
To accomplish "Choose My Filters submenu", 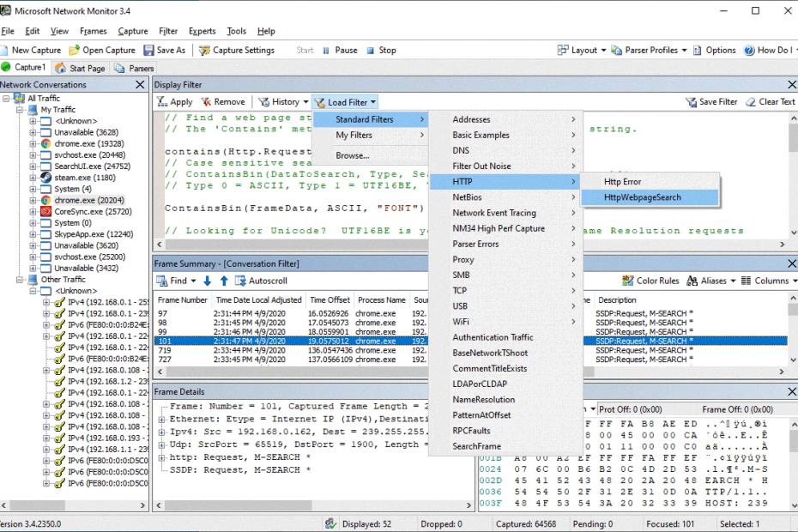I will click(371, 135).
